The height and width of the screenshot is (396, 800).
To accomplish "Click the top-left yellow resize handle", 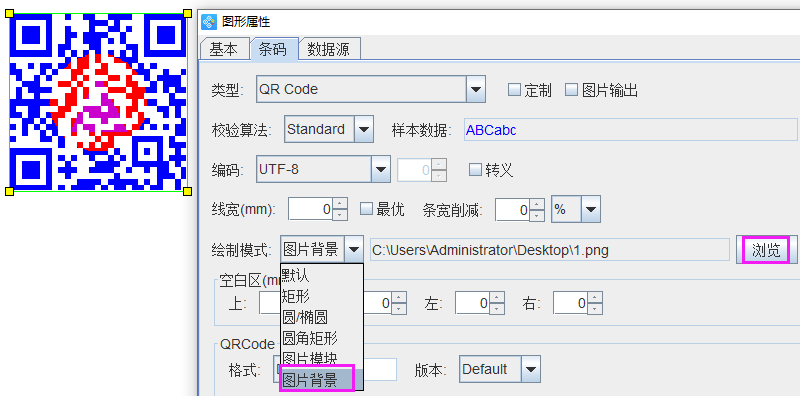I will 9,13.
